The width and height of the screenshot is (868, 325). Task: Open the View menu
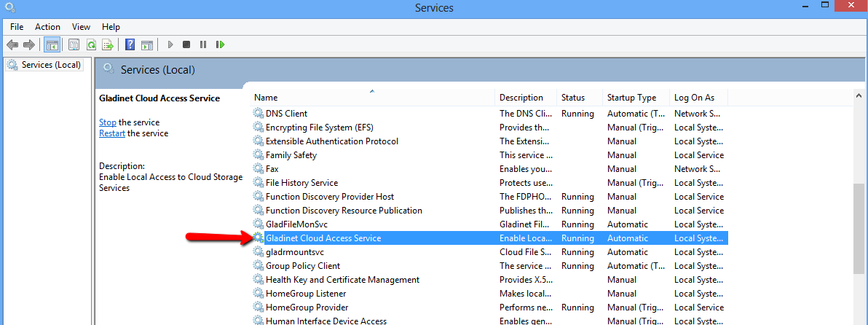click(x=81, y=26)
